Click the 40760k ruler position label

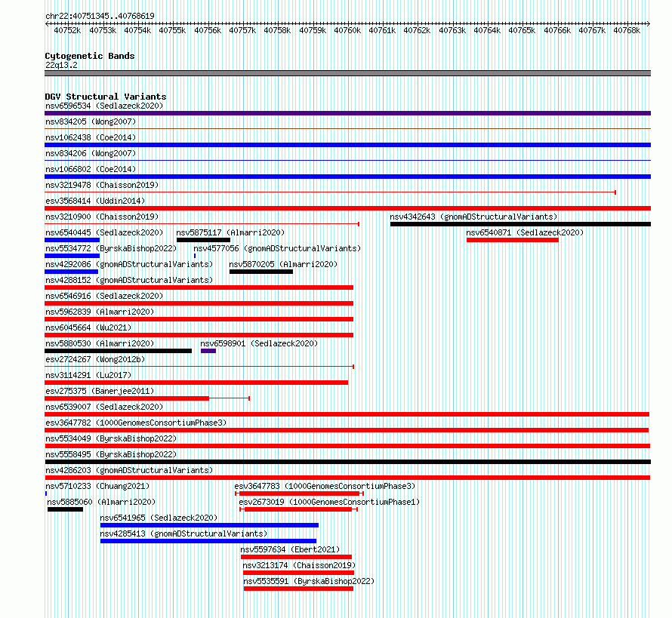pyautogui.click(x=347, y=30)
